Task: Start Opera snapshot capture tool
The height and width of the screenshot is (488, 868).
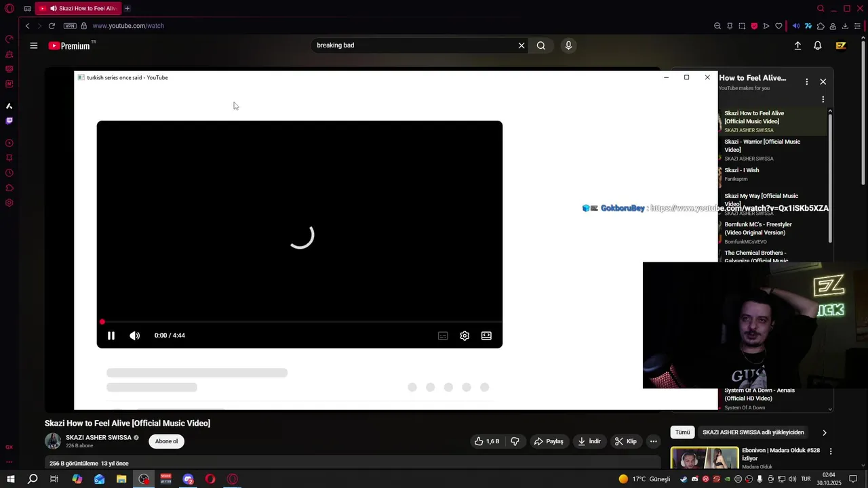Action: coord(742,26)
